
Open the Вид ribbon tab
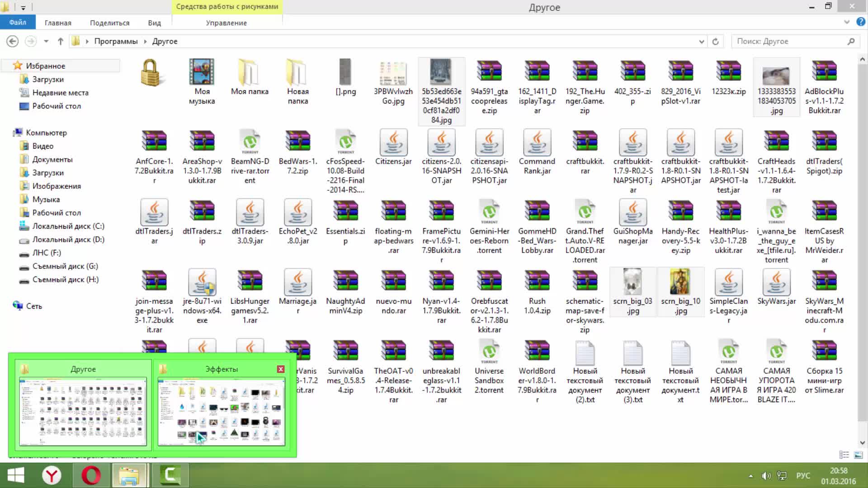click(x=154, y=23)
